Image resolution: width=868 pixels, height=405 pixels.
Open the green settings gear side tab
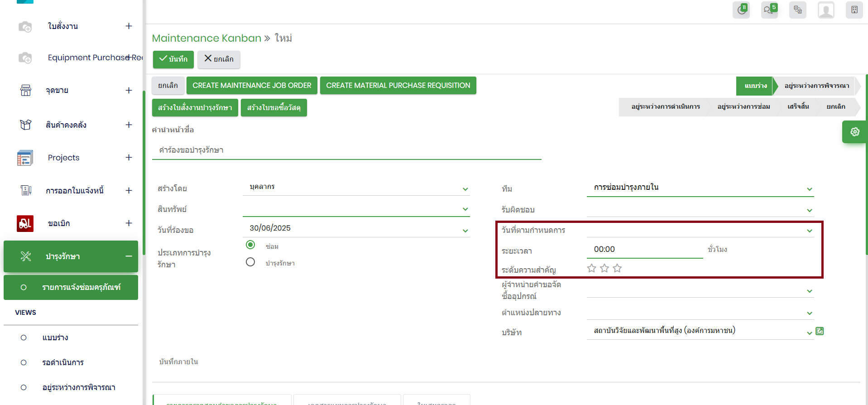pyautogui.click(x=854, y=132)
